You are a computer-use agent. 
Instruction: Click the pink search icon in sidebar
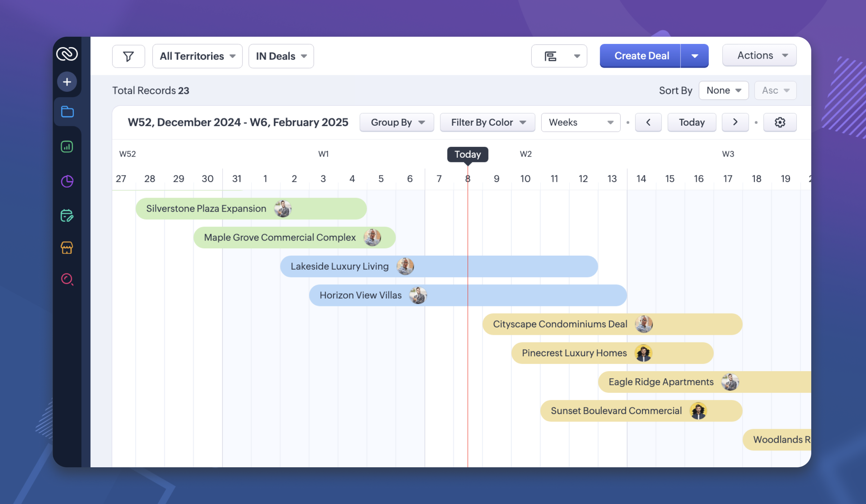click(x=67, y=279)
